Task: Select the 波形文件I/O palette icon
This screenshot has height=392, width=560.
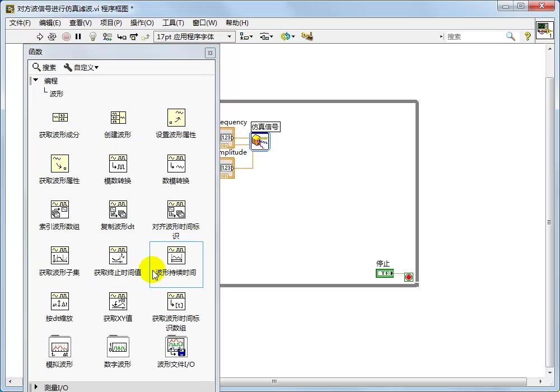Action: (176, 347)
